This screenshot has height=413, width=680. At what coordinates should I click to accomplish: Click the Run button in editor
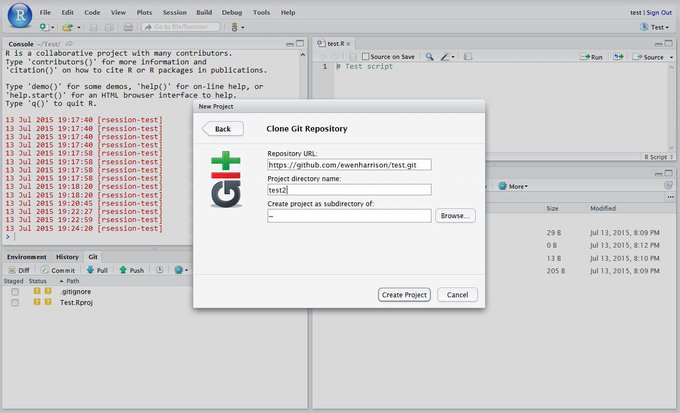pyautogui.click(x=592, y=57)
